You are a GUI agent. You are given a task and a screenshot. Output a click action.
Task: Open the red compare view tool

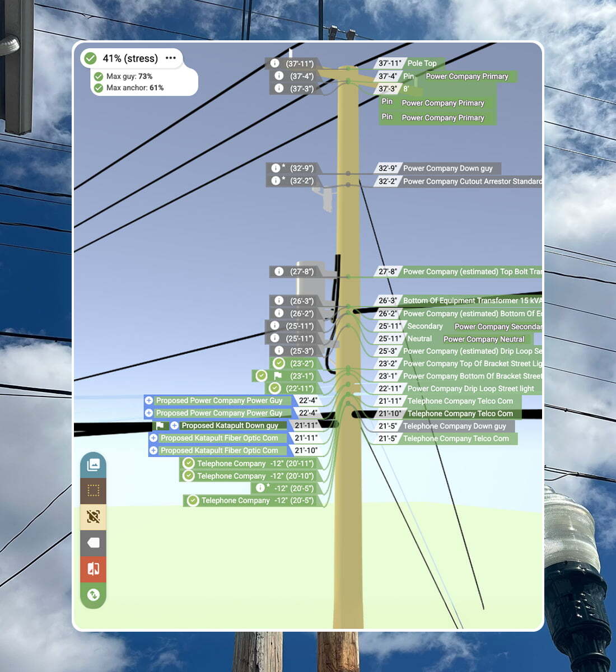pos(93,569)
